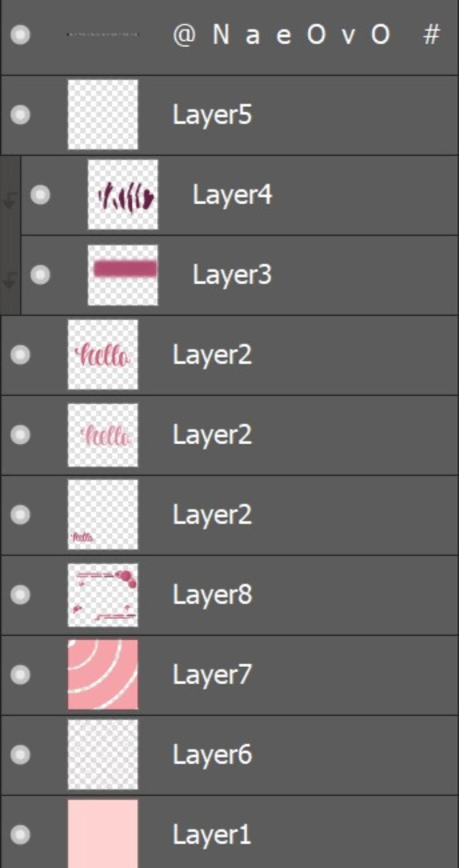Viewport: 459px width, 868px height.
Task: Click the dark pink hello thumbnail
Action: [103, 355]
